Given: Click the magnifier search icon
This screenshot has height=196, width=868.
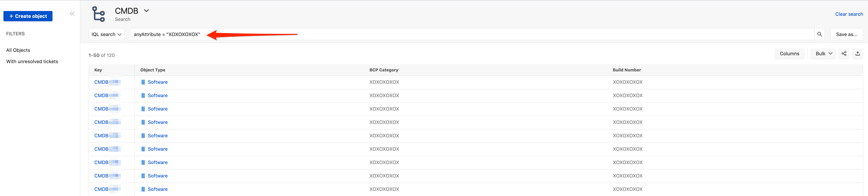Looking at the screenshot, I should (819, 34).
